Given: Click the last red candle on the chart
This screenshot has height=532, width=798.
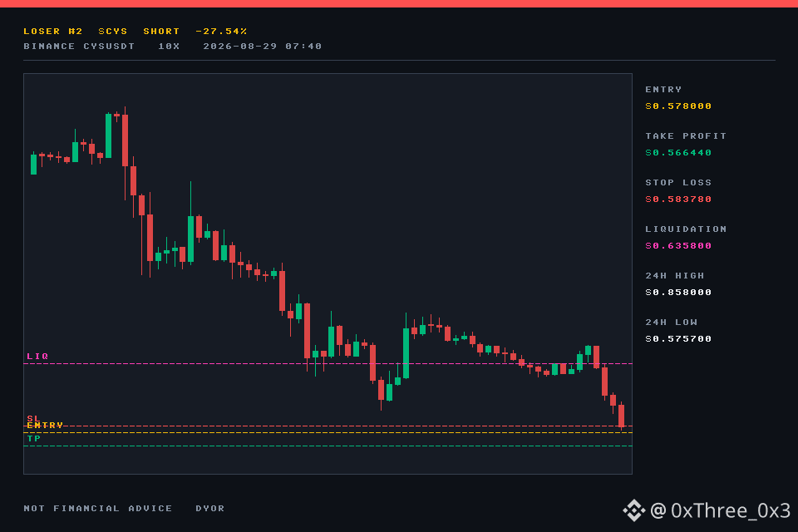Looking at the screenshot, I should click(x=622, y=416).
